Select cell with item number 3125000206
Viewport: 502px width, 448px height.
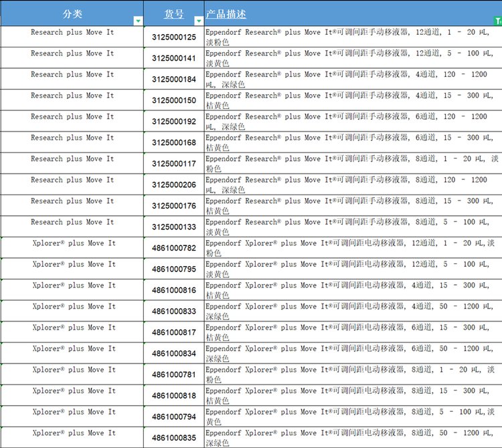(x=174, y=185)
